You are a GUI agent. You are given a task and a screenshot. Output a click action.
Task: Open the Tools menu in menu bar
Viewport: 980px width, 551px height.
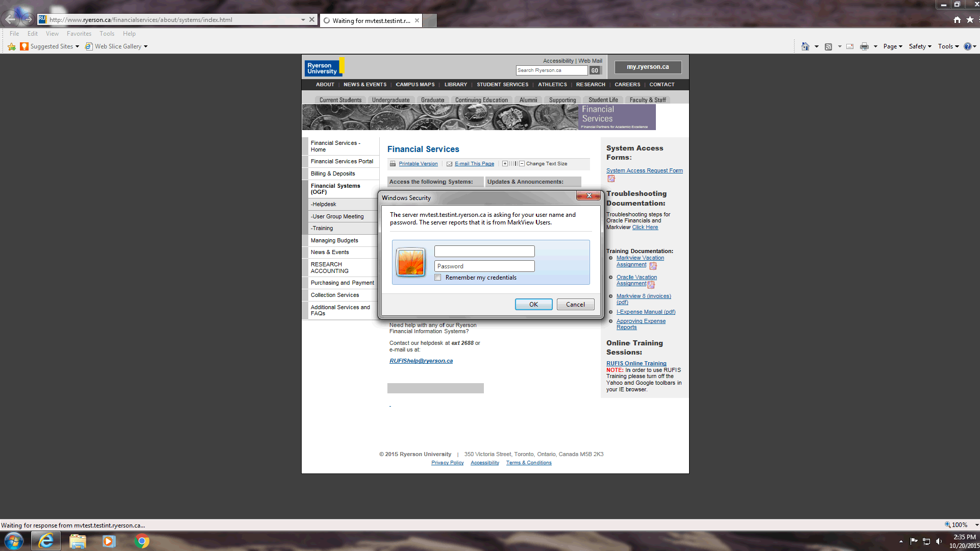107,34
